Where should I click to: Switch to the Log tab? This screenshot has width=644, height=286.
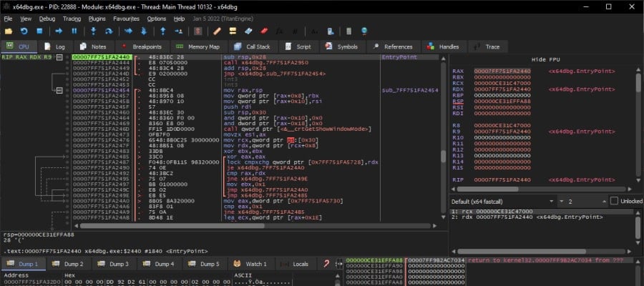coord(55,46)
